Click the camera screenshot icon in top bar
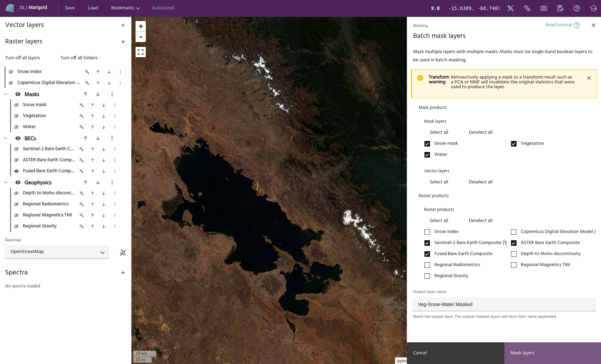 click(x=543, y=8)
